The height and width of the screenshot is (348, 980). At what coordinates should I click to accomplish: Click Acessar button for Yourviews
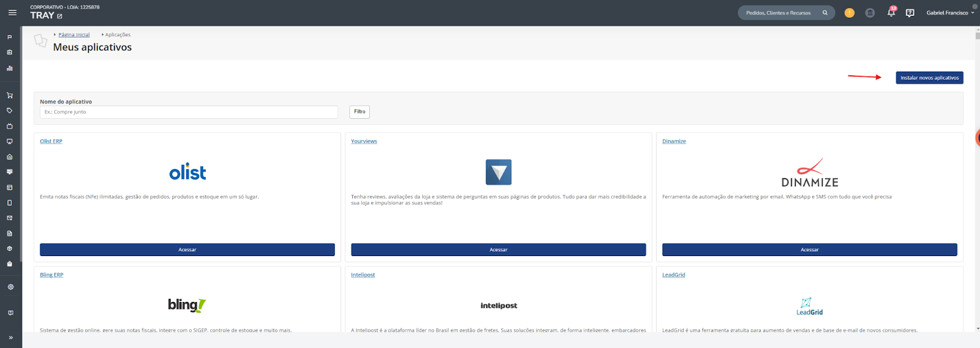[x=499, y=250]
